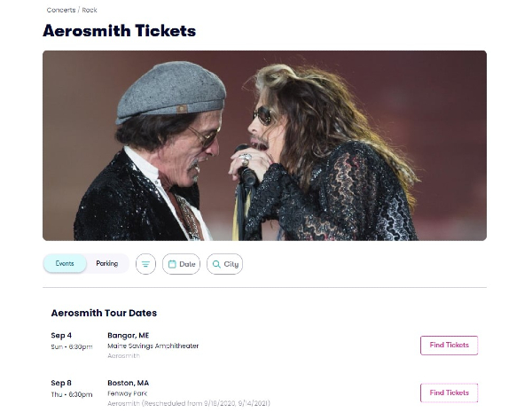Viewport: 532px width, 412px height.
Task: Select Fenway Park venue name
Action: pyautogui.click(x=126, y=393)
